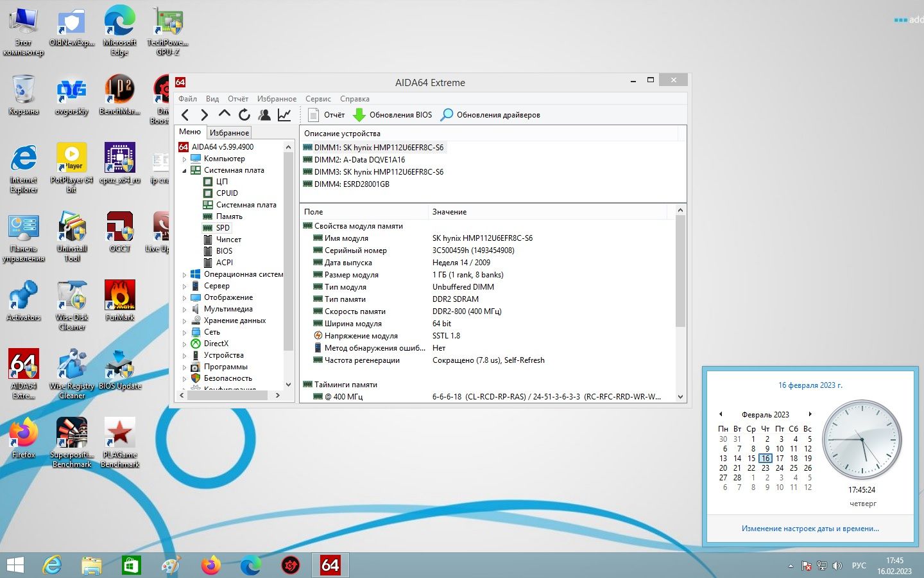924x578 pixels.
Task: Click the РУС language indicator
Action: click(x=859, y=566)
